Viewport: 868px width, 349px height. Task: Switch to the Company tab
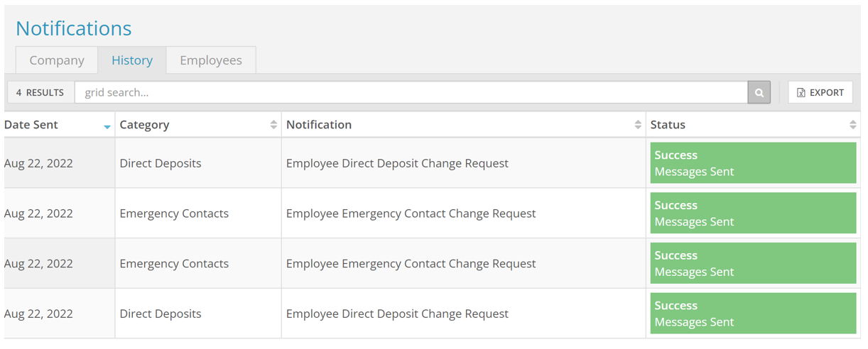pos(57,60)
